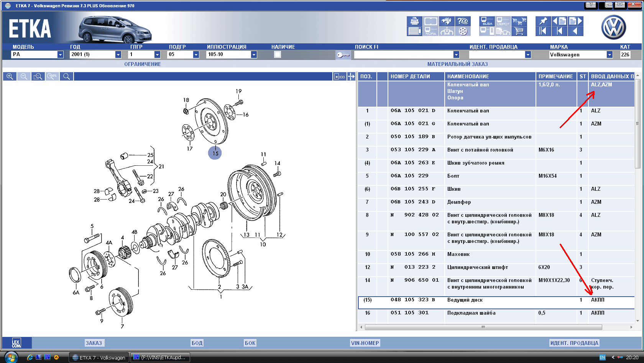Select the zoom-to-region magnifier tool
The width and height of the screenshot is (644, 363).
[x=38, y=76]
